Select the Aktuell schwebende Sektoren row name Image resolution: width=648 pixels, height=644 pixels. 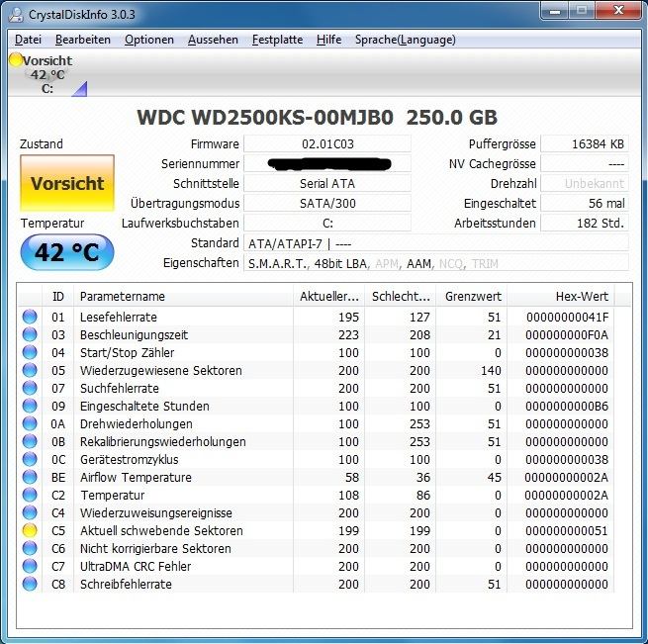161,531
